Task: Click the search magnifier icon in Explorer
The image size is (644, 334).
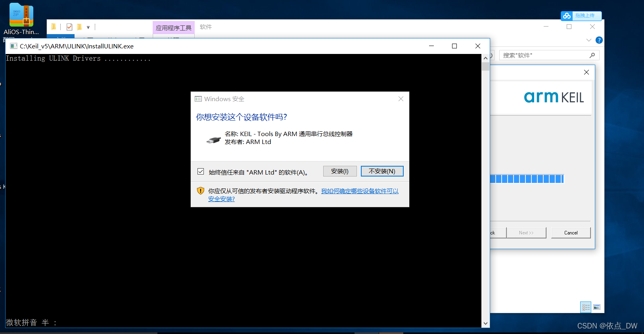Action: coord(592,55)
